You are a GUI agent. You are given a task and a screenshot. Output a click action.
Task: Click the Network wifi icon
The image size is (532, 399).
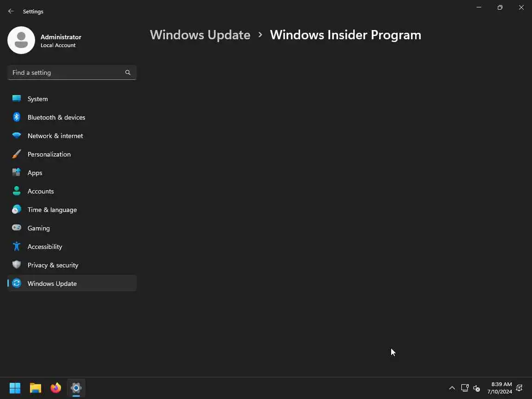pos(16,135)
